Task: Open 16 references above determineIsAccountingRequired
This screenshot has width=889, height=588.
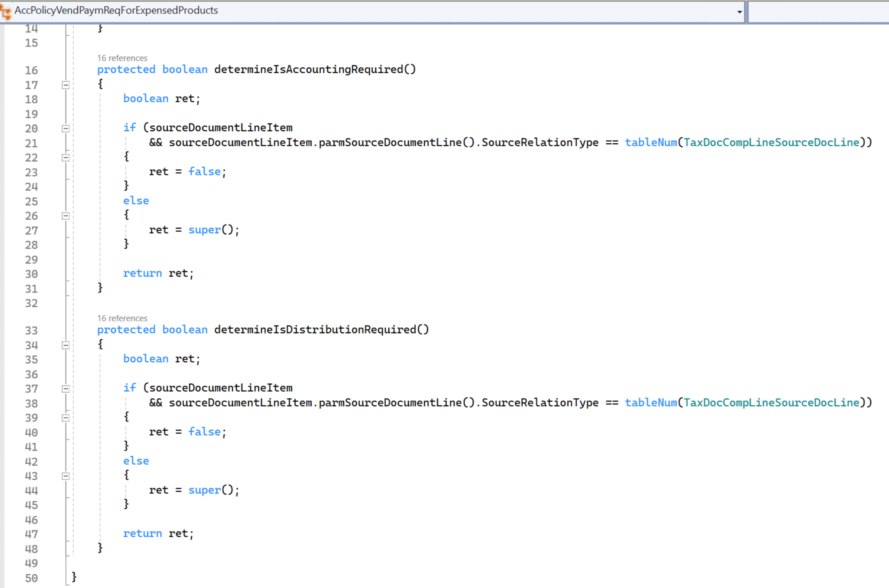Action: [122, 58]
